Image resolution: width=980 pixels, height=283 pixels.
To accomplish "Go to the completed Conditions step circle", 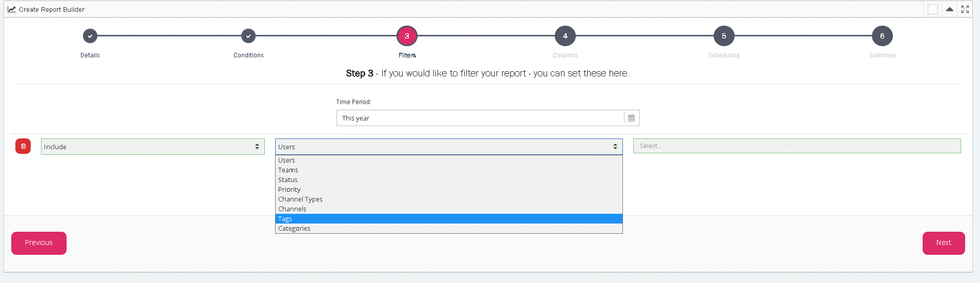I will (248, 36).
